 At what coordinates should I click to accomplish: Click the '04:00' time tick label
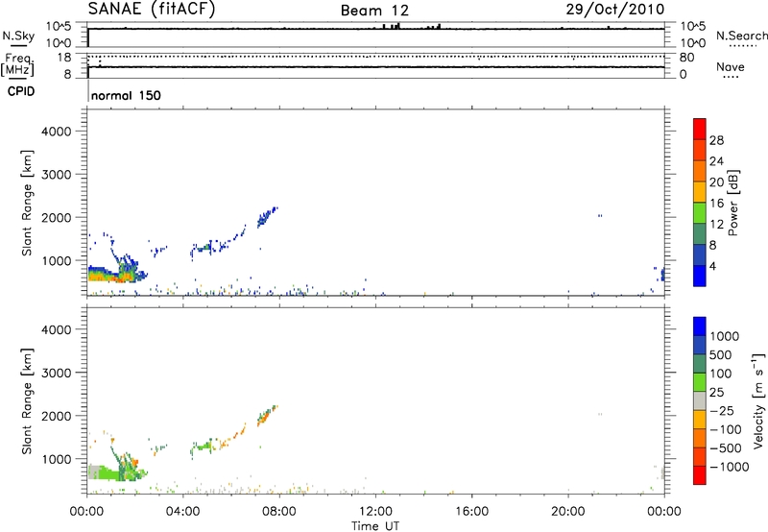[182, 512]
